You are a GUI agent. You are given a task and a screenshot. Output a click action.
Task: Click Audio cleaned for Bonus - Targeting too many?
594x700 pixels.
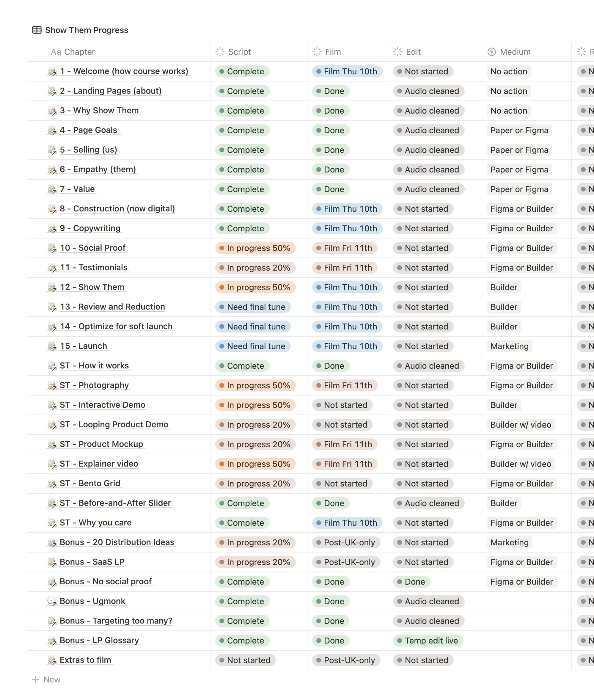coord(429,621)
